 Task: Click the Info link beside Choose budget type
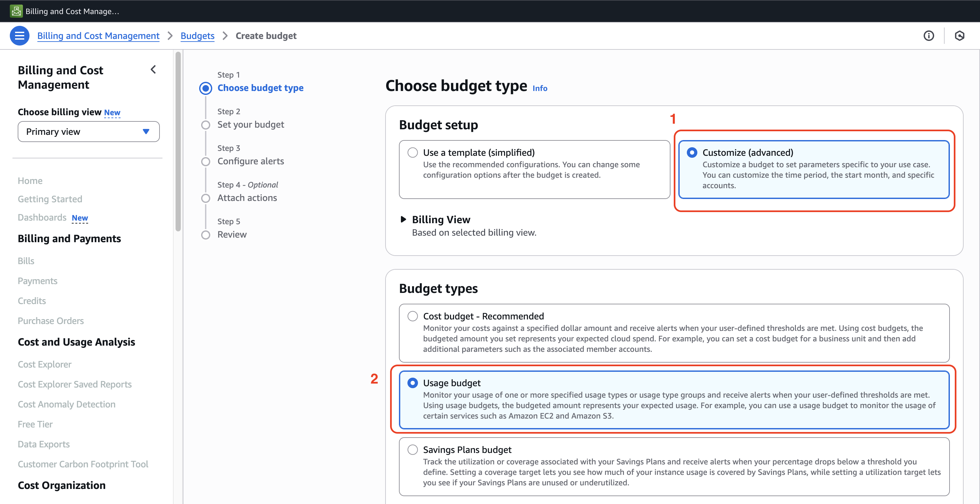tap(539, 88)
